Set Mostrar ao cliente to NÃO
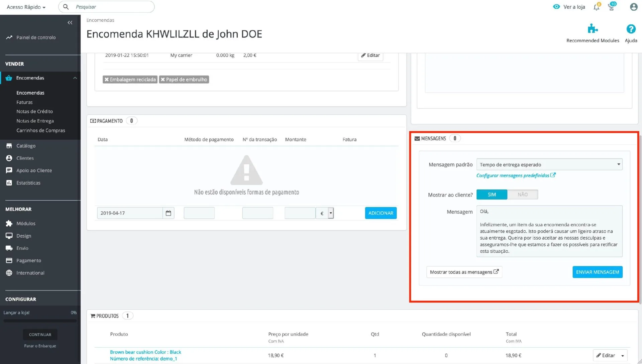 (x=522, y=195)
